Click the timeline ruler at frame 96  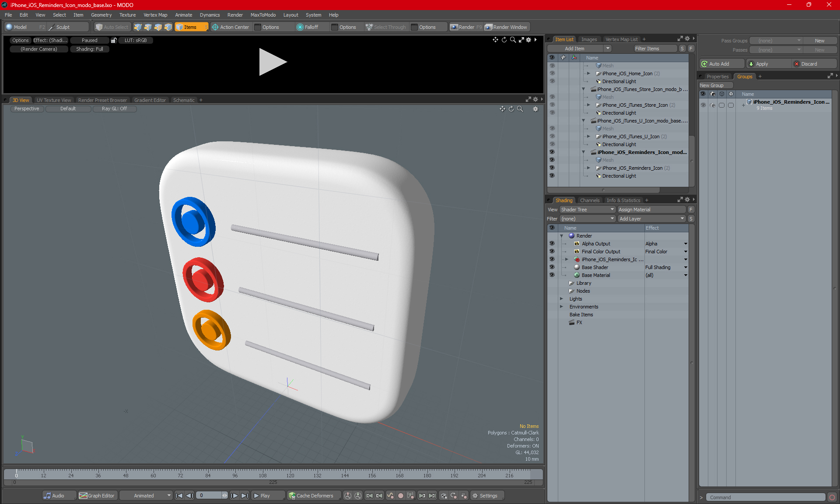(235, 475)
